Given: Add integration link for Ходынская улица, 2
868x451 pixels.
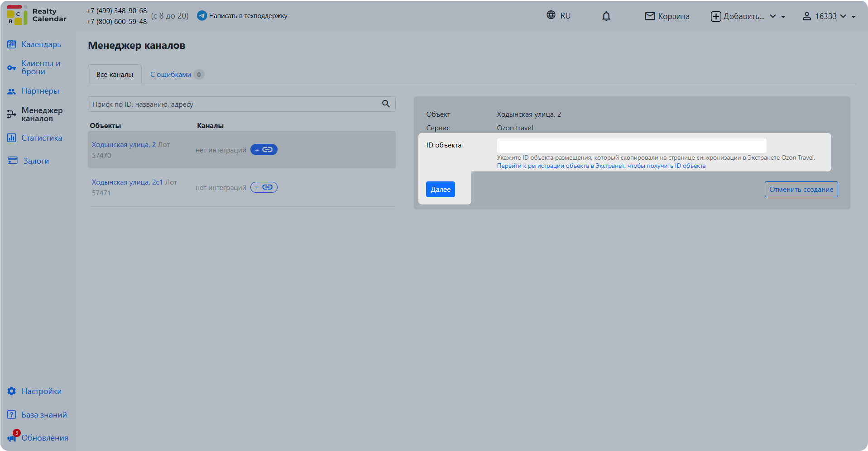Looking at the screenshot, I should click(x=264, y=150).
